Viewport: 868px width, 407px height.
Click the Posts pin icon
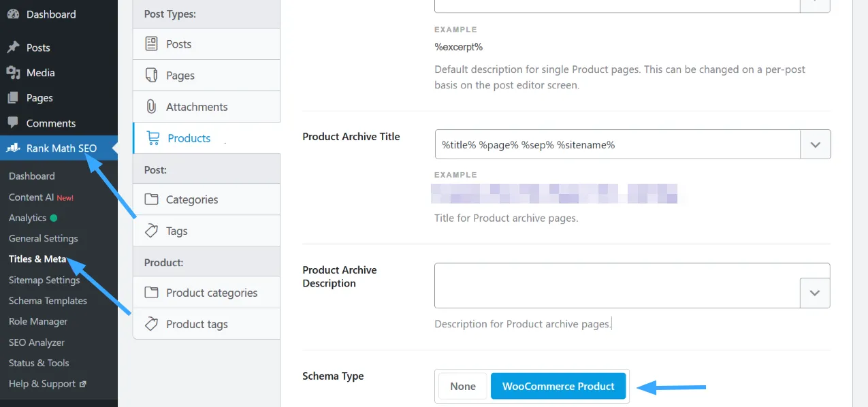13,48
